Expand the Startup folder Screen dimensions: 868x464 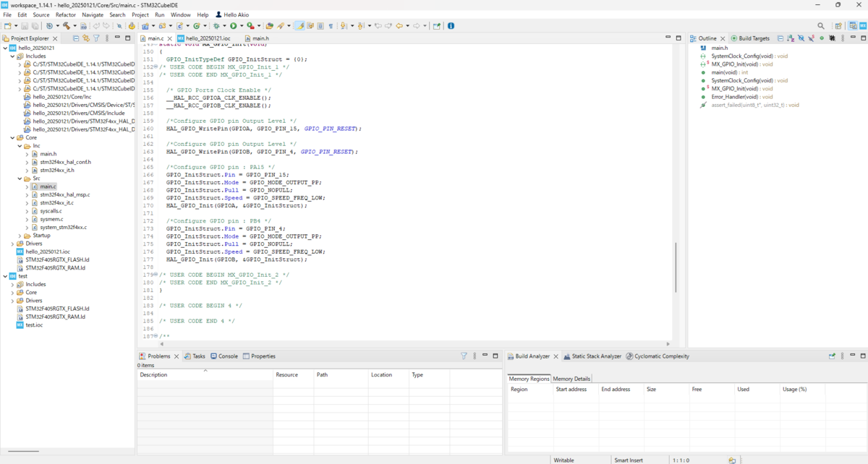(x=20, y=236)
